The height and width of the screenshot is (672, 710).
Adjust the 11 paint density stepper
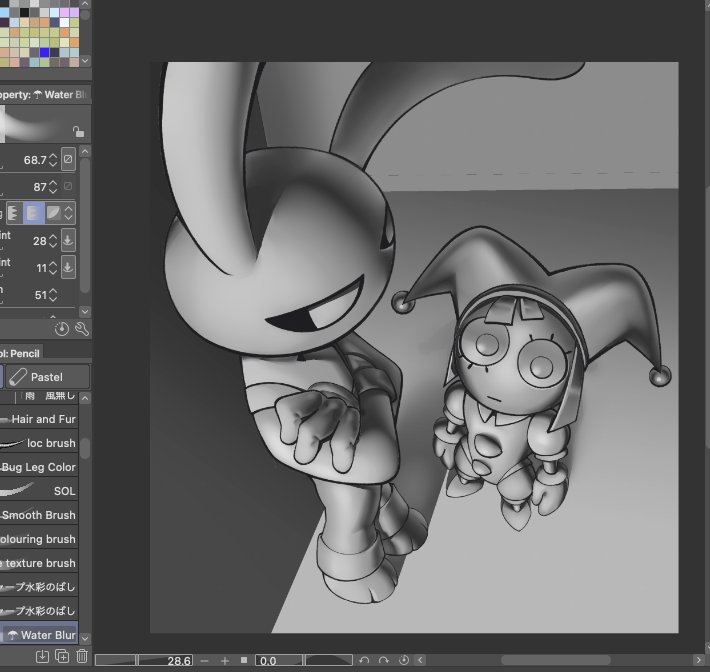53,268
